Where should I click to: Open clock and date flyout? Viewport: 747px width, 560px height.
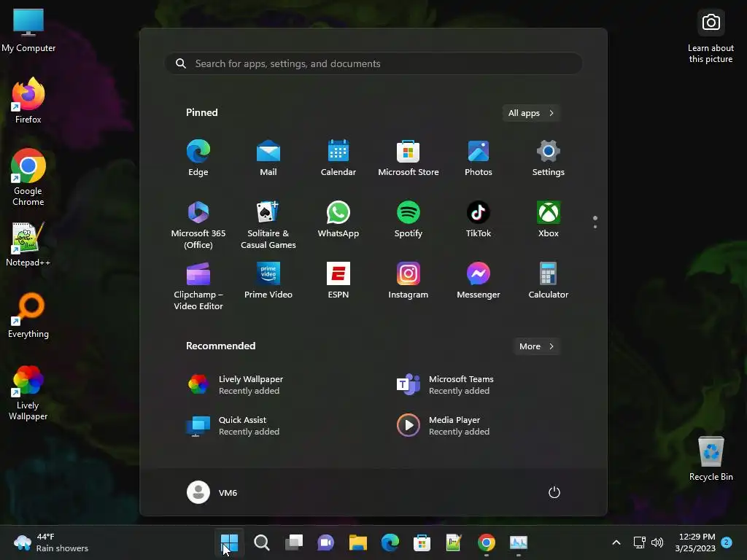[x=695, y=542]
